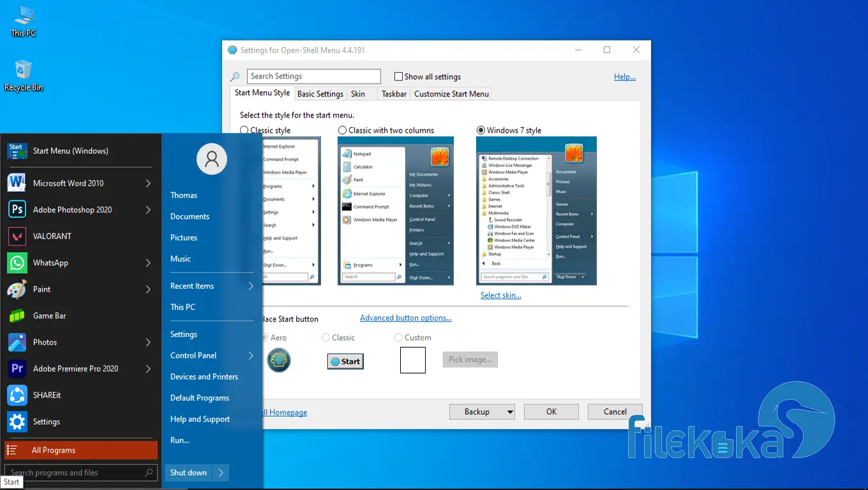Open Documents from start menu
868x490 pixels.
point(190,216)
